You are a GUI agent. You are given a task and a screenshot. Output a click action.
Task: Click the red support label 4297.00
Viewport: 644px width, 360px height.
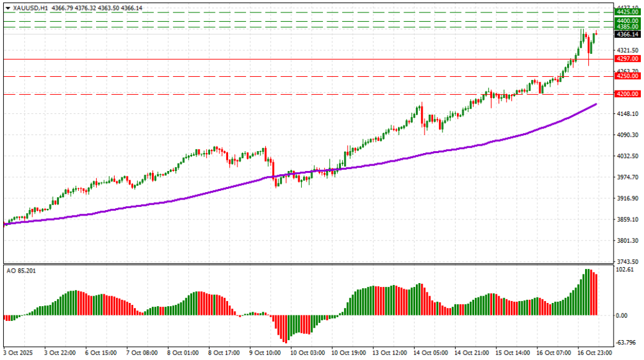628,58
